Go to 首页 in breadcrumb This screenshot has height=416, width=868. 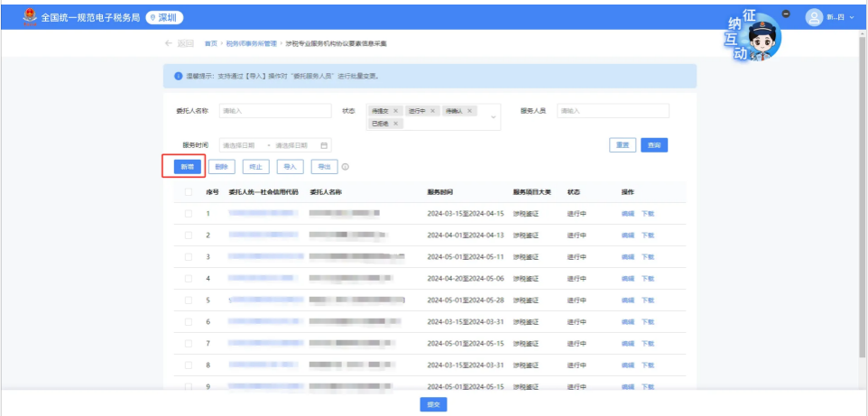click(x=210, y=43)
